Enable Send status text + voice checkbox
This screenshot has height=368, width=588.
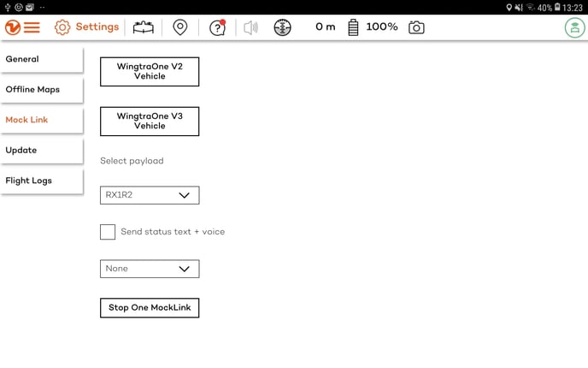[x=108, y=232]
